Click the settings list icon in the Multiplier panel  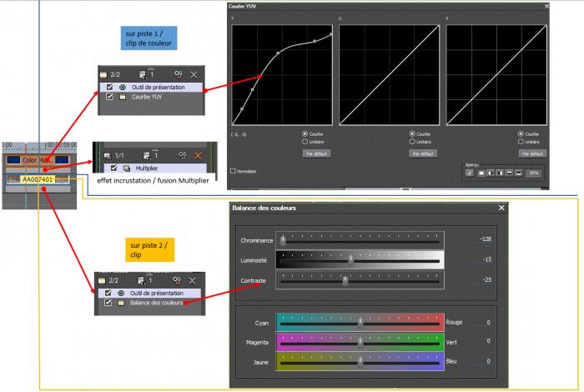coord(147,155)
